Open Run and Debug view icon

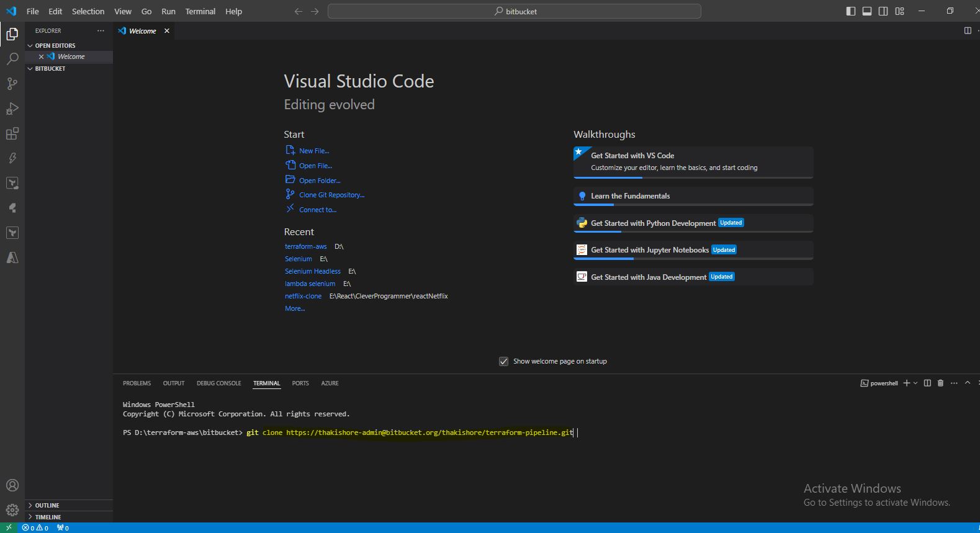[x=12, y=109]
